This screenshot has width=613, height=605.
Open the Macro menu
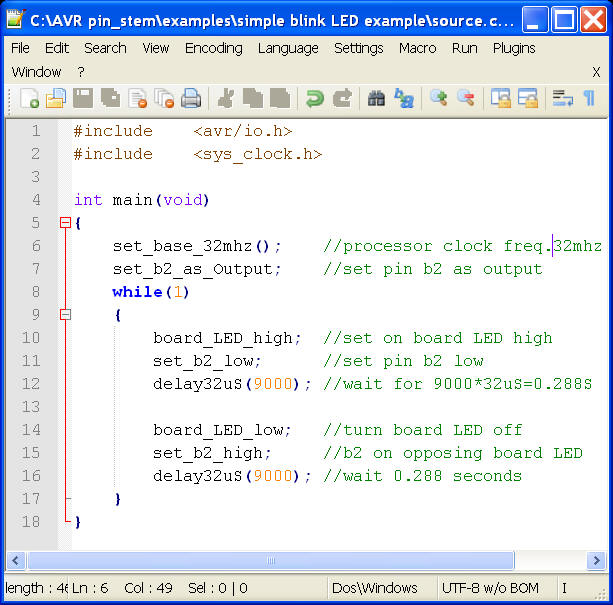[x=418, y=48]
